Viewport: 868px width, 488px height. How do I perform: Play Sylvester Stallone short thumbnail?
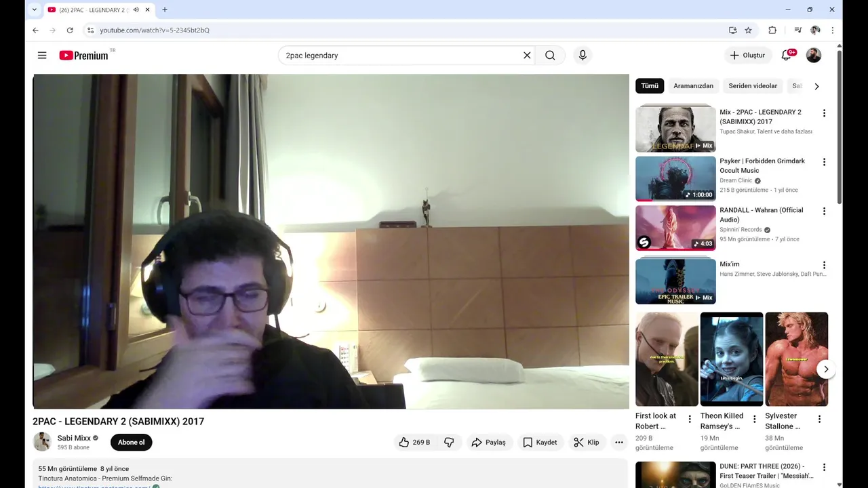pos(797,359)
